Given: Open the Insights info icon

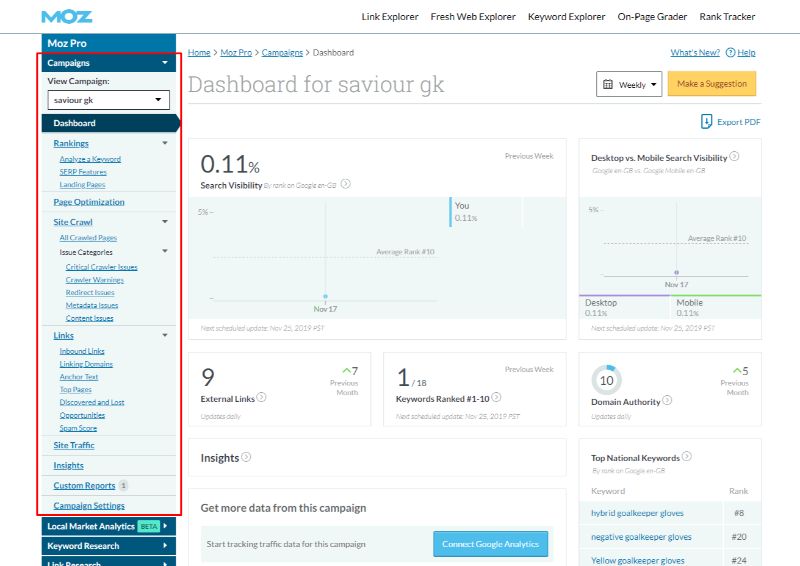Looking at the screenshot, I should (x=246, y=457).
